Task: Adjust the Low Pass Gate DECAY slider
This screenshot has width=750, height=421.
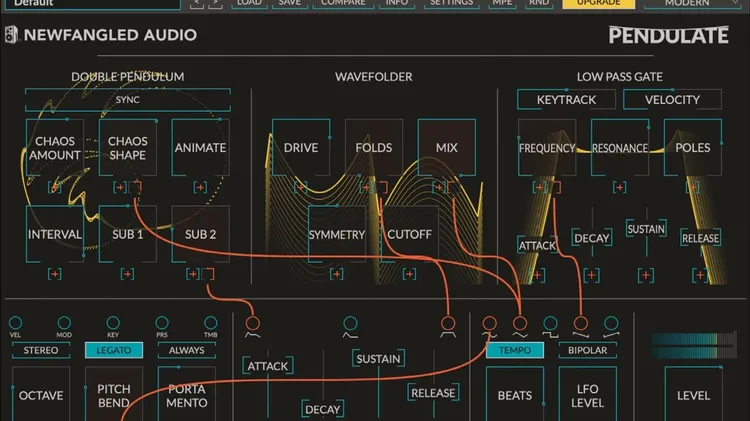Action: (x=592, y=238)
